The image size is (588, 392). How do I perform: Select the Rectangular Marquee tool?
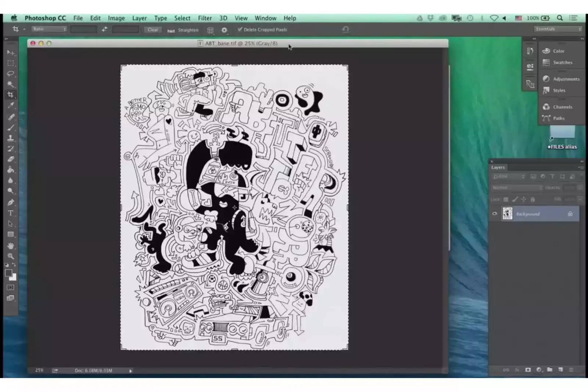(x=11, y=63)
